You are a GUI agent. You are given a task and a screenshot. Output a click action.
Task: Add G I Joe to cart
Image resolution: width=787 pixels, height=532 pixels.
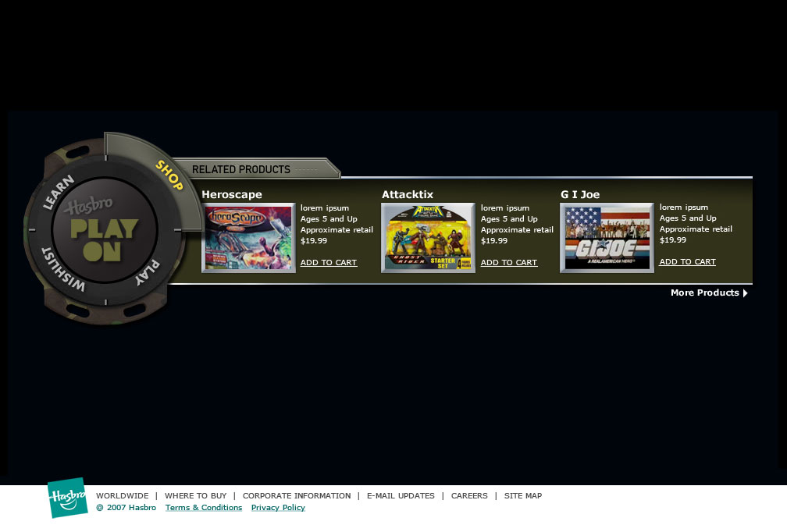point(687,262)
